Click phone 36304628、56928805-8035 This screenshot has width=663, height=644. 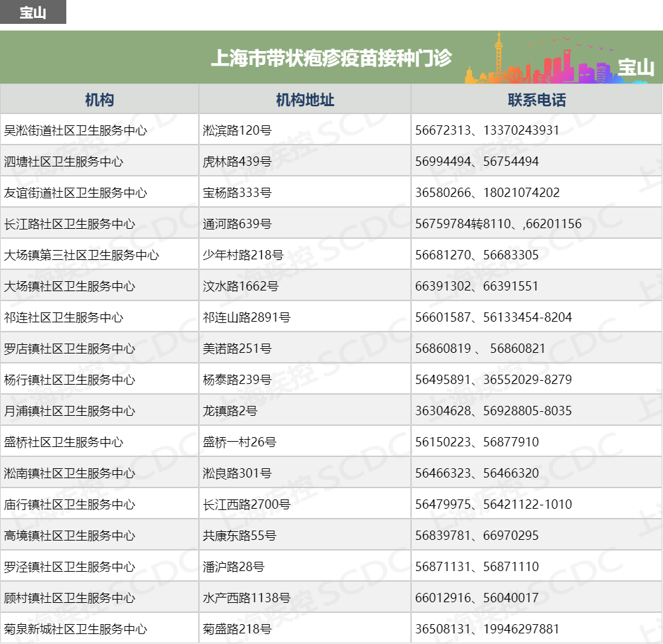click(493, 411)
